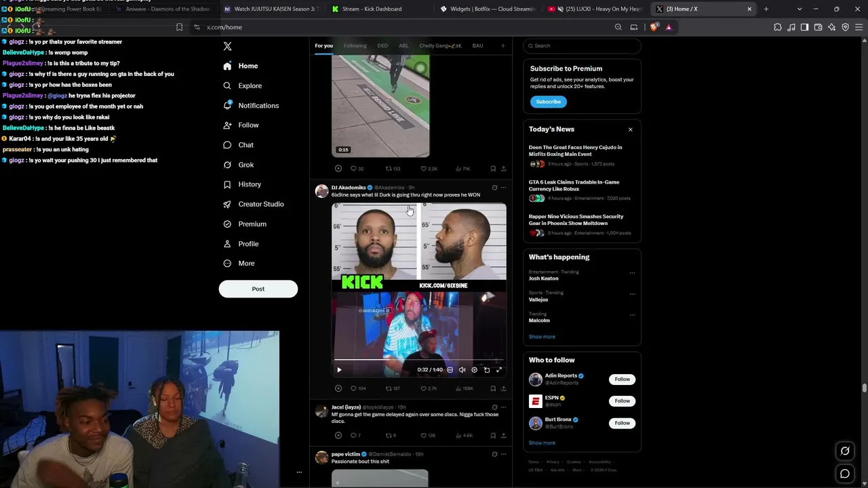
Task: Follow Burt Bronx
Action: [623, 423]
